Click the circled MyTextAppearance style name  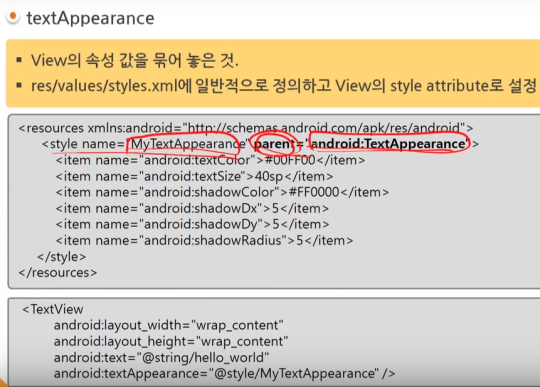click(187, 144)
